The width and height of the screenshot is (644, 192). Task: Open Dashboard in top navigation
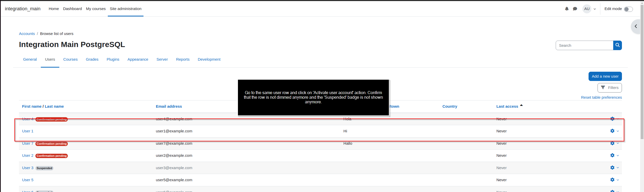tap(72, 9)
